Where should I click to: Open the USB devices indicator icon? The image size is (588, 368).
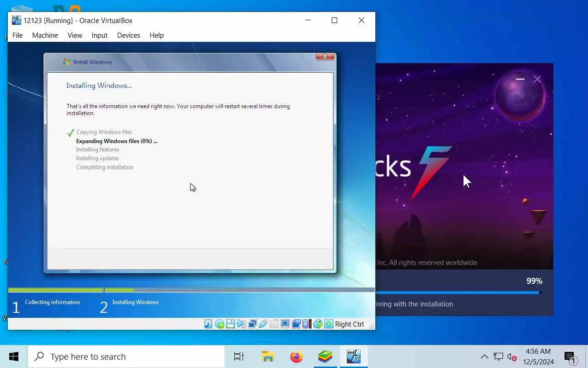coord(263,324)
